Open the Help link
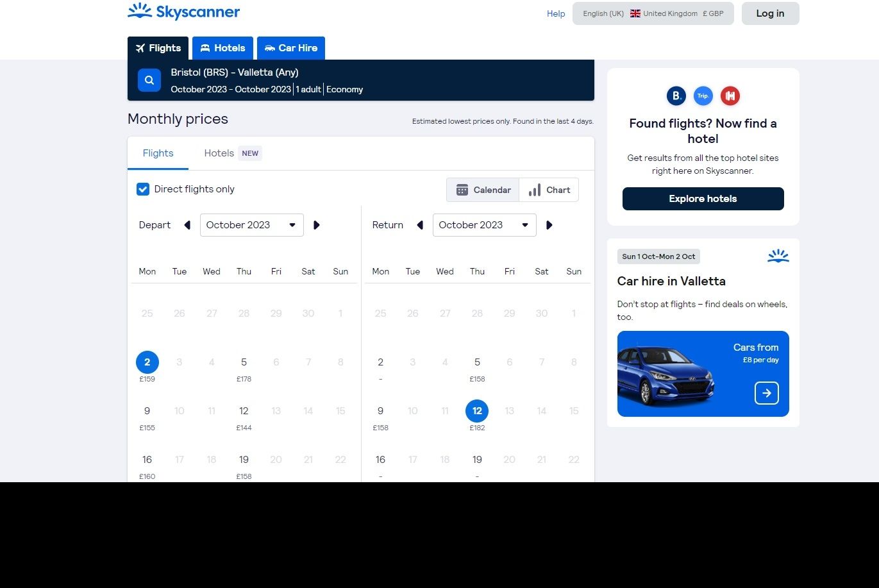879x588 pixels. (555, 13)
